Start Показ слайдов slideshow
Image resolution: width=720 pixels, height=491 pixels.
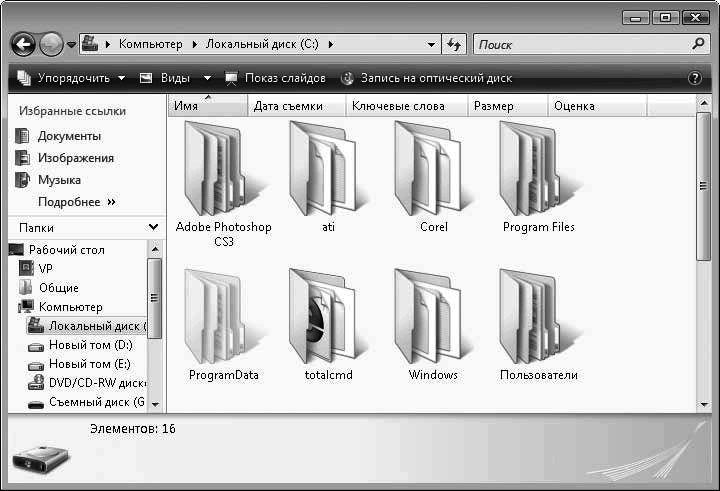[x=275, y=78]
